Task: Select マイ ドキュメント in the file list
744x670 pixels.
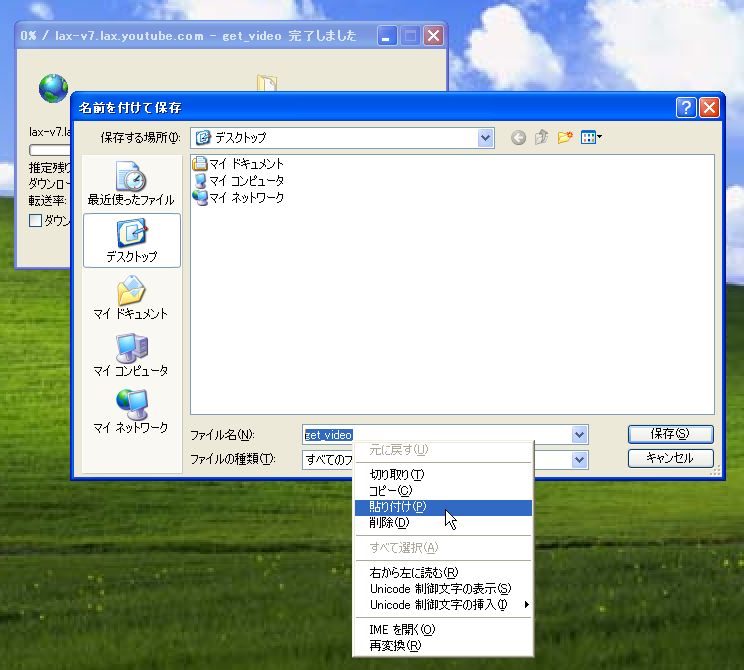Action: pos(238,164)
